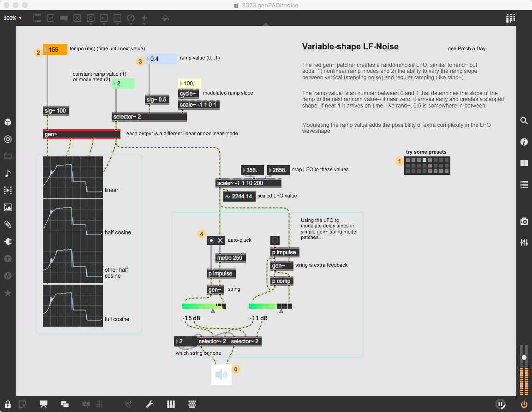Image resolution: width=532 pixels, height=412 pixels.
Task: Click the linear scope display
Action: (72, 177)
